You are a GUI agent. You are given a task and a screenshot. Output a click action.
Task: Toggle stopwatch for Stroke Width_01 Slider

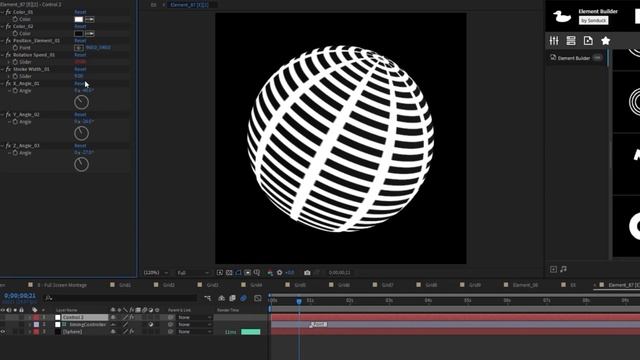point(15,76)
